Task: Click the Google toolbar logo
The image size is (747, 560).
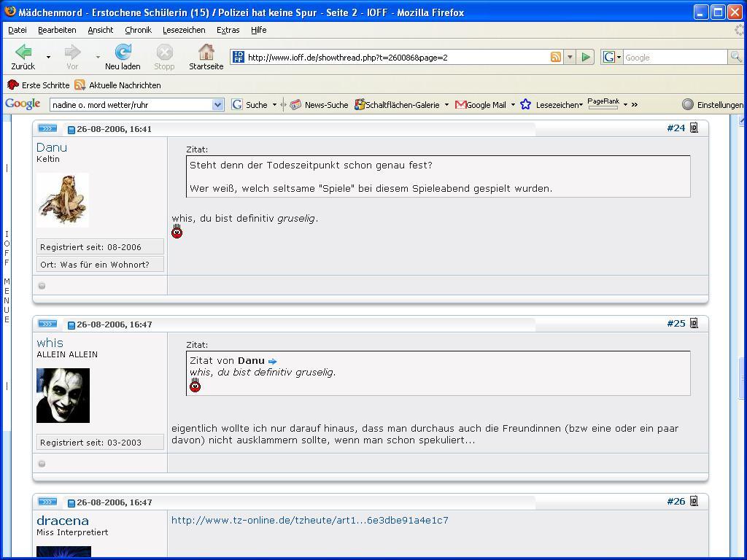Action: (23, 104)
